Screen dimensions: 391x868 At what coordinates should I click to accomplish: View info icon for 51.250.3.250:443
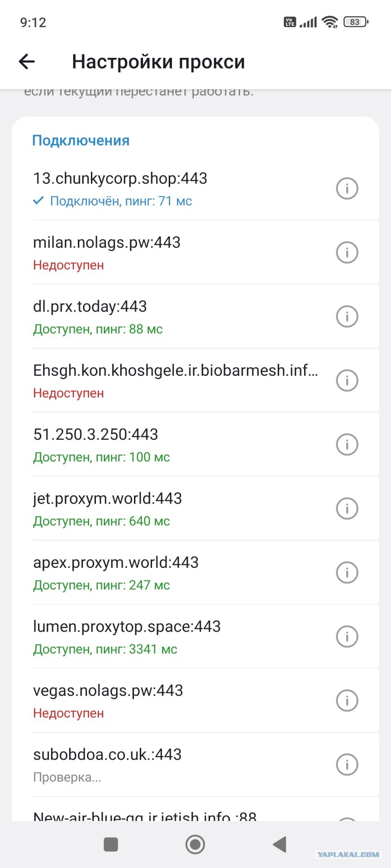click(x=347, y=444)
